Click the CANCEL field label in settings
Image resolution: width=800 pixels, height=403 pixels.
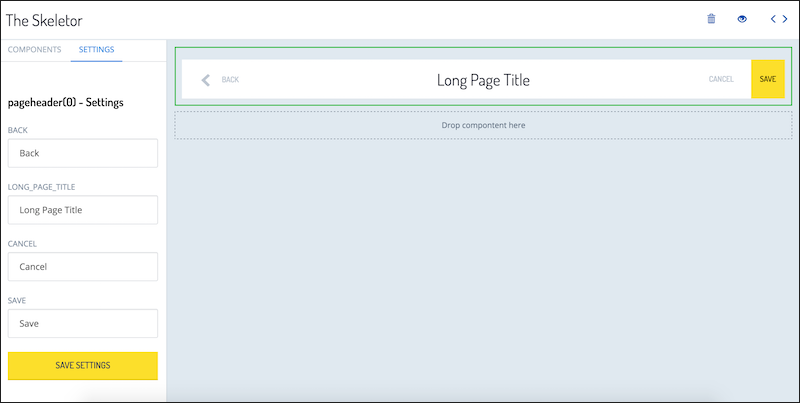click(22, 244)
